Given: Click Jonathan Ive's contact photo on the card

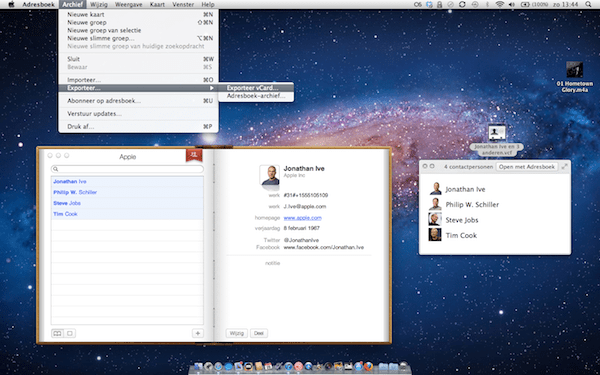Looking at the screenshot, I should point(269,177).
